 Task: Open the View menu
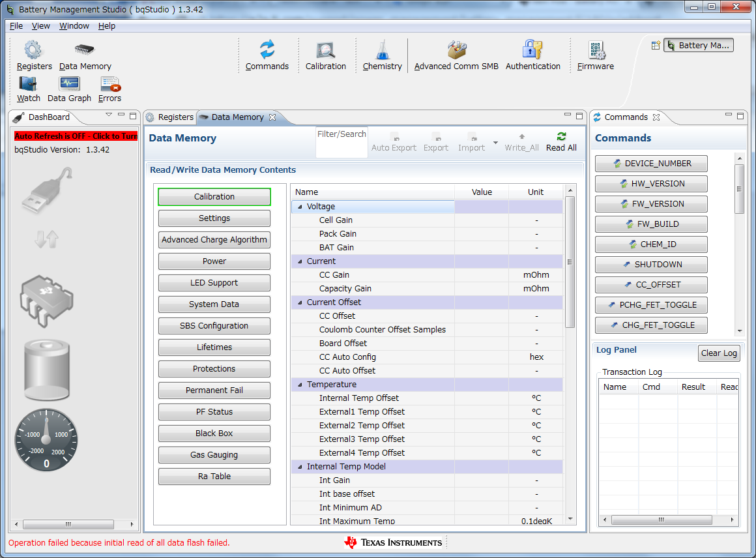tap(41, 26)
